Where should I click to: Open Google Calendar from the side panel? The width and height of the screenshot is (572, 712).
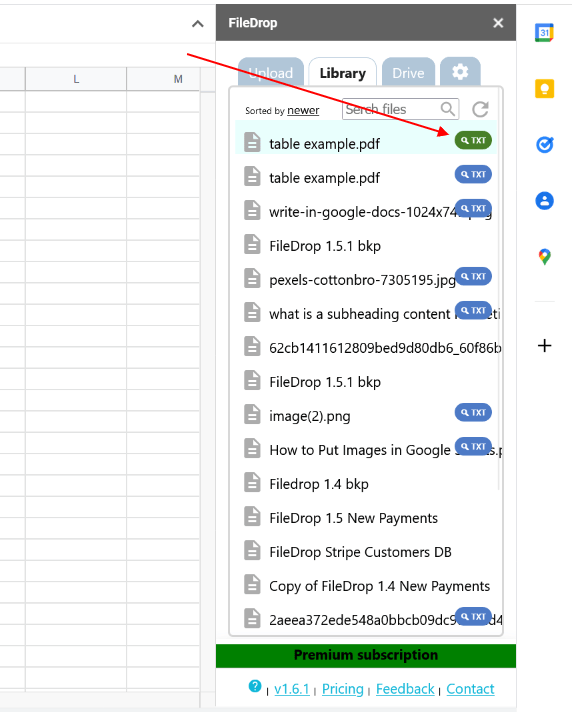pyautogui.click(x=544, y=33)
